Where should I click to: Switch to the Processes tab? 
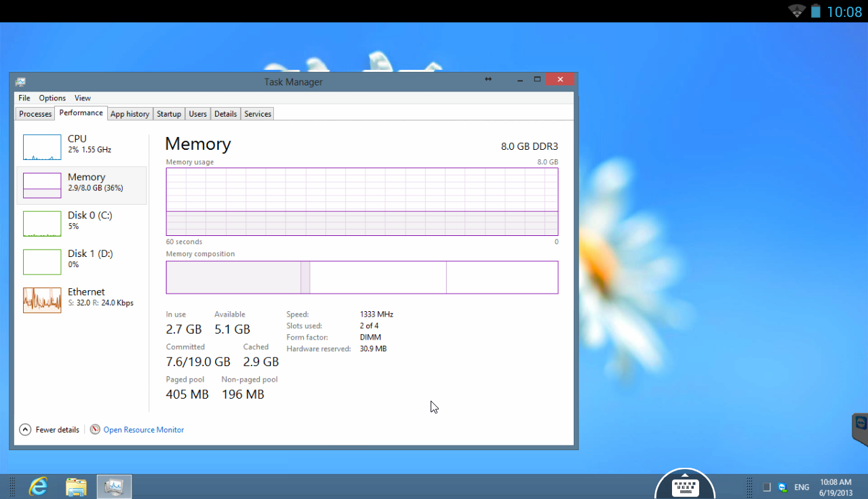(35, 113)
